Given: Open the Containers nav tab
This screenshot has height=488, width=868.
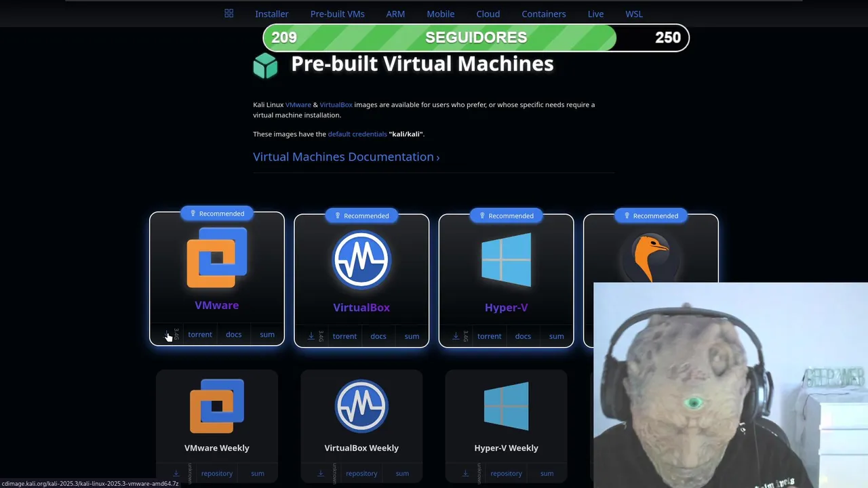Looking at the screenshot, I should coord(544,14).
